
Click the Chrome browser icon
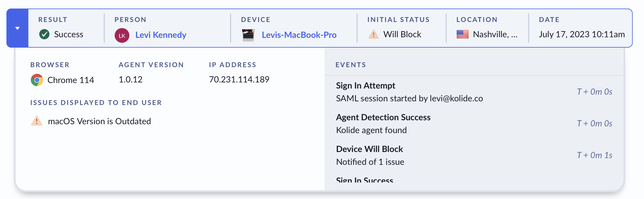point(37,80)
